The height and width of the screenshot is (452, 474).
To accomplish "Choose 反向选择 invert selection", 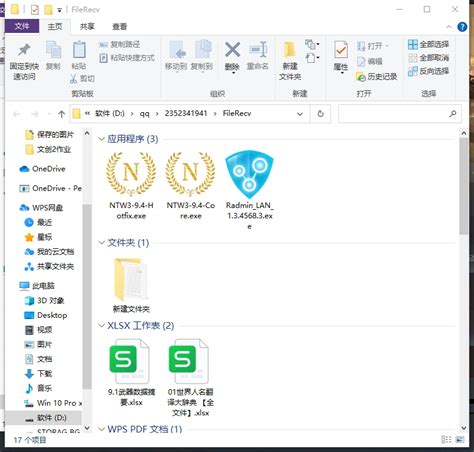I will click(429, 71).
